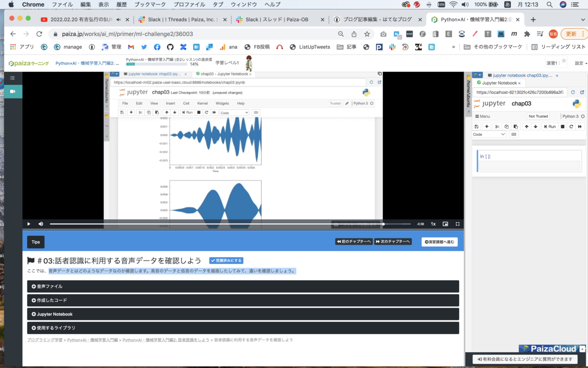This screenshot has width=588, height=368.
Task: Bookmark this page with star icon
Action: click(x=367, y=34)
